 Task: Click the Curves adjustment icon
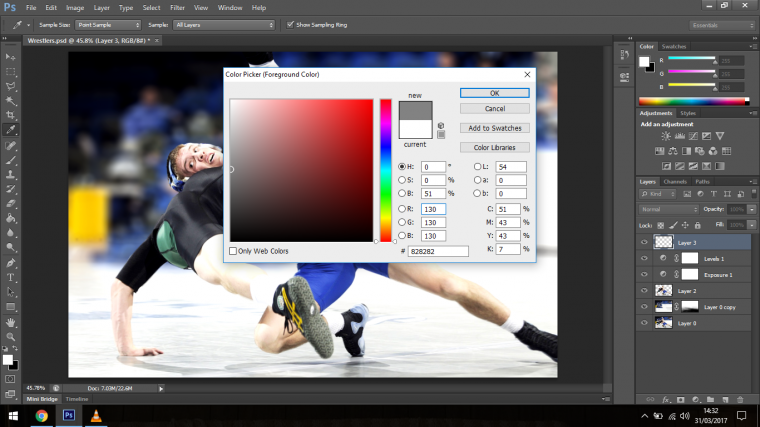point(694,136)
